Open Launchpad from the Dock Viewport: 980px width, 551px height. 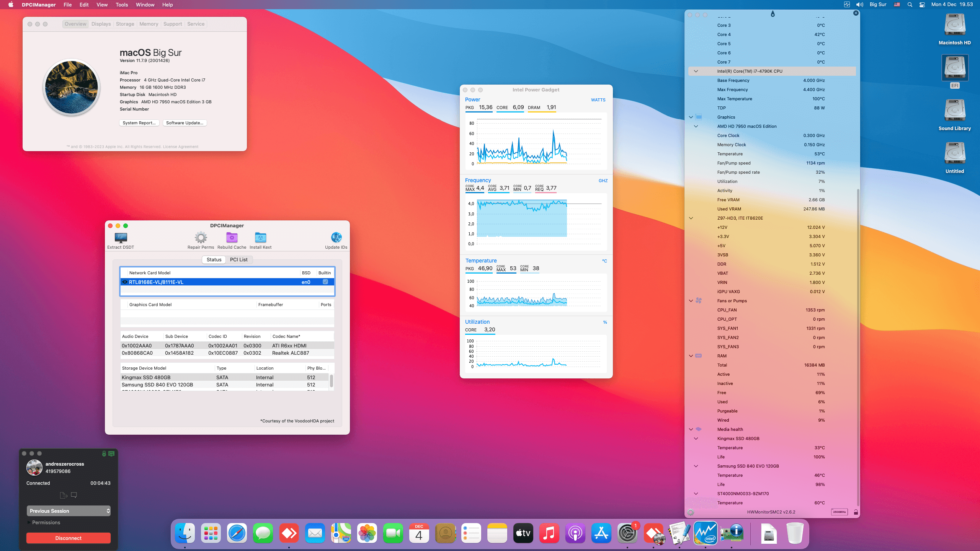(211, 533)
